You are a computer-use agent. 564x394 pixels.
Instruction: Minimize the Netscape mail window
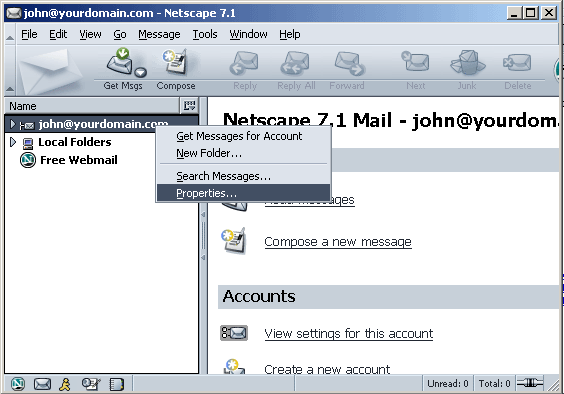coord(514,13)
